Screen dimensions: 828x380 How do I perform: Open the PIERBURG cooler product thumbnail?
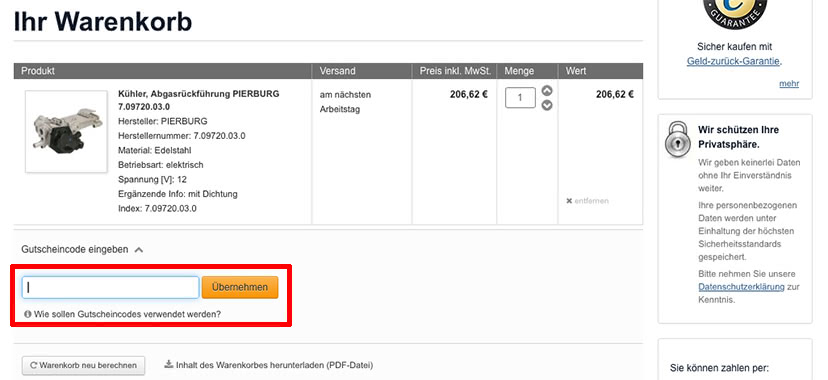(x=67, y=131)
